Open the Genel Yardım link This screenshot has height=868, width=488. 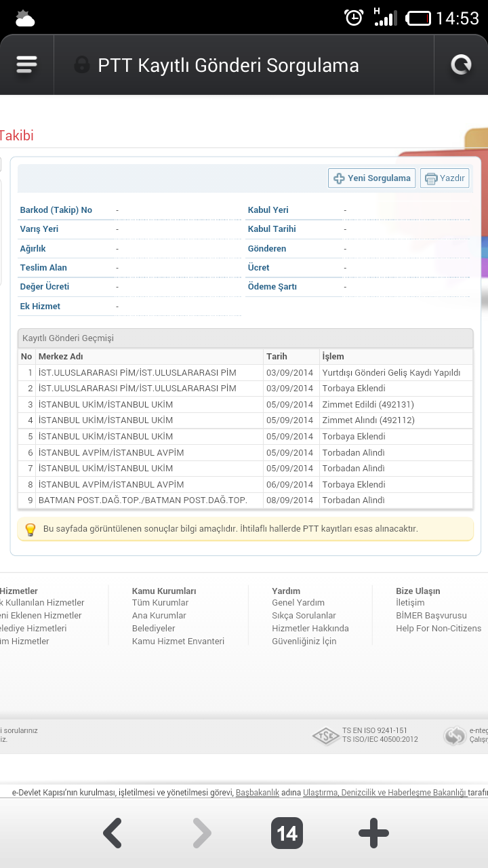click(x=298, y=602)
